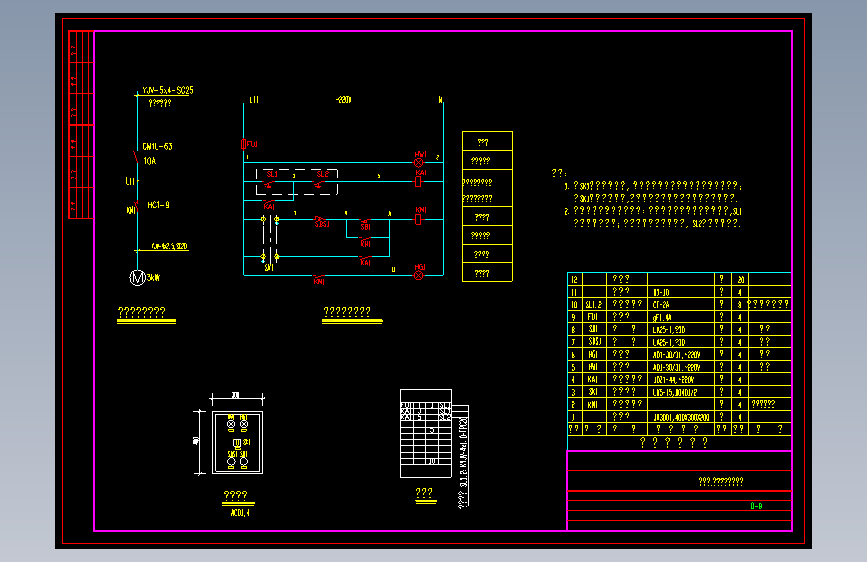Image resolution: width=867 pixels, height=562 pixels.
Task: Select the KA1 relay coil rectangle
Action: 418,181
